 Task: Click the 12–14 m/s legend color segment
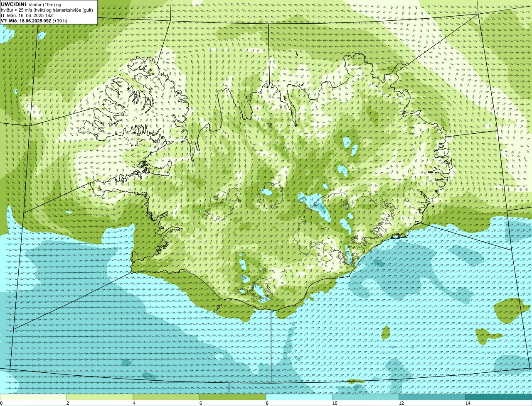tap(432, 397)
